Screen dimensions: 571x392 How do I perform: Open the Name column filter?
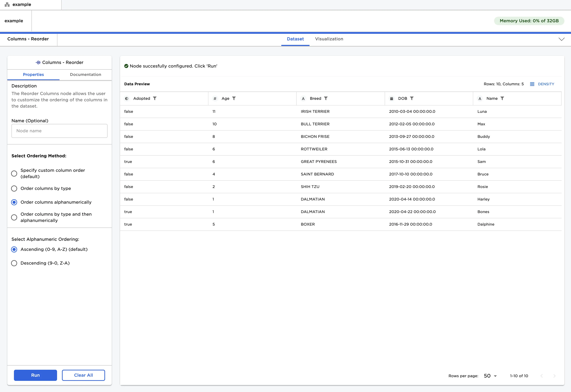tap(502, 98)
